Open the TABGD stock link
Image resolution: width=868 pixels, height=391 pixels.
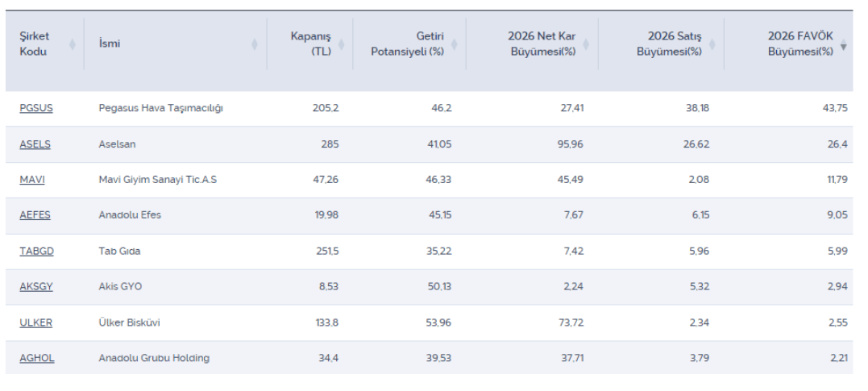point(36,251)
